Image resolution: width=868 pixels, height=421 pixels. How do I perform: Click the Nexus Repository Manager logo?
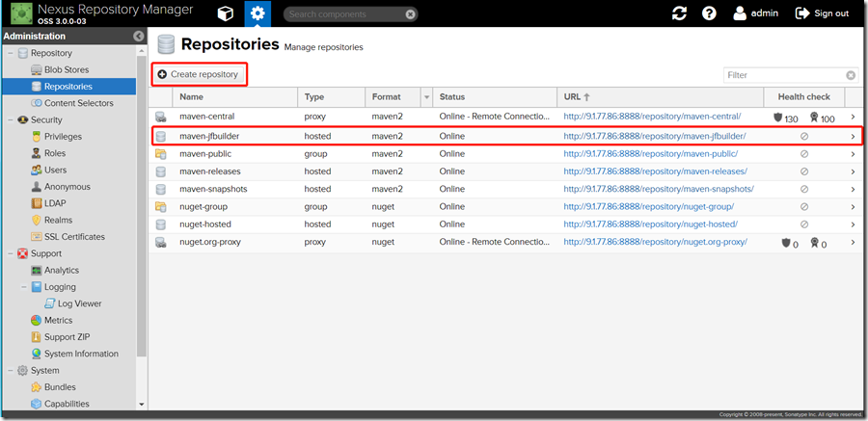coord(21,13)
